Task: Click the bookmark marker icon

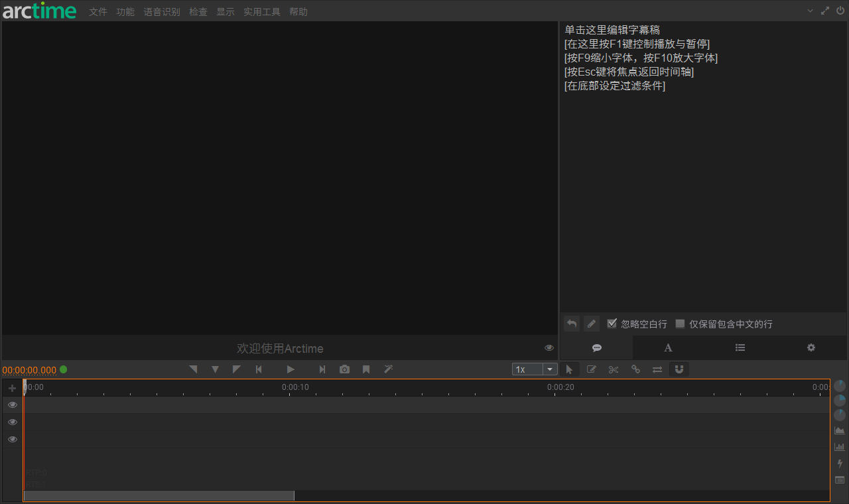Action: (366, 369)
